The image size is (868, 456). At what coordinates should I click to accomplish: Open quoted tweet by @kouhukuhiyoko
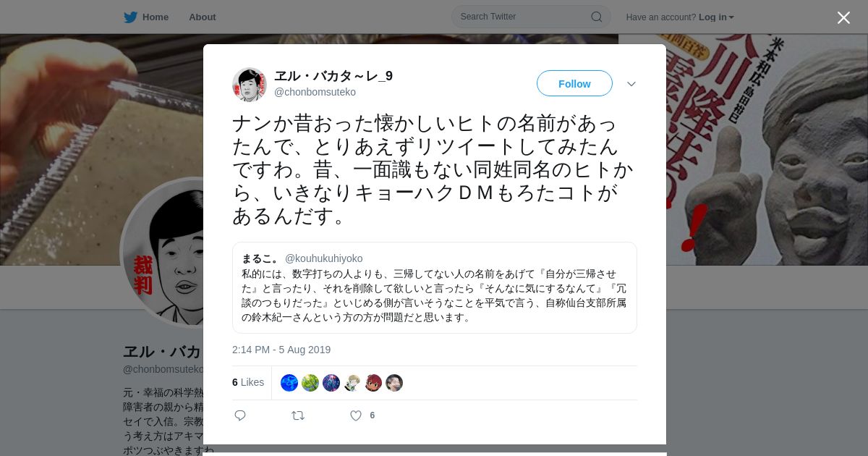click(435, 287)
